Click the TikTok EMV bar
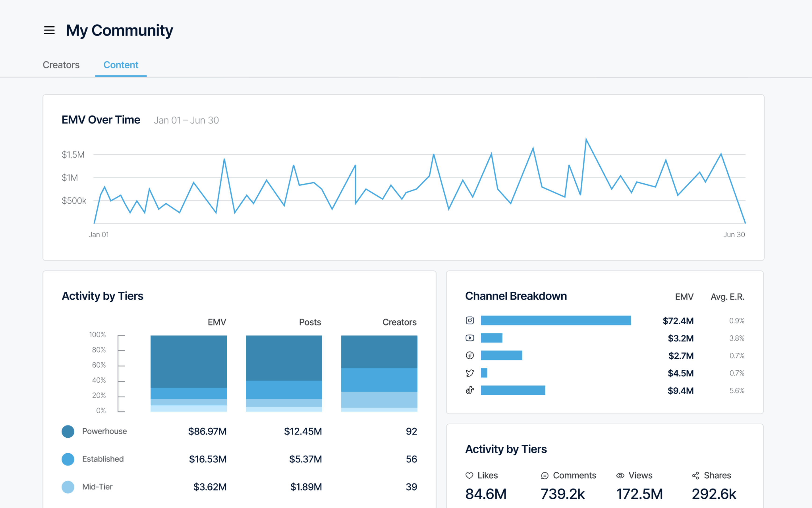 pos(513,390)
